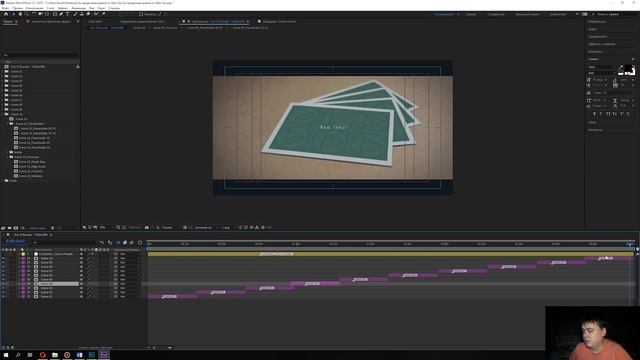
Task: Click the trash icon in Project panel footer
Action: pyautogui.click(x=52, y=228)
